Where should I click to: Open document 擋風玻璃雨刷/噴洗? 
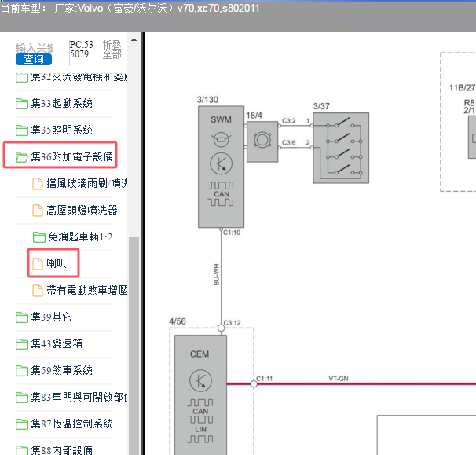(x=87, y=183)
